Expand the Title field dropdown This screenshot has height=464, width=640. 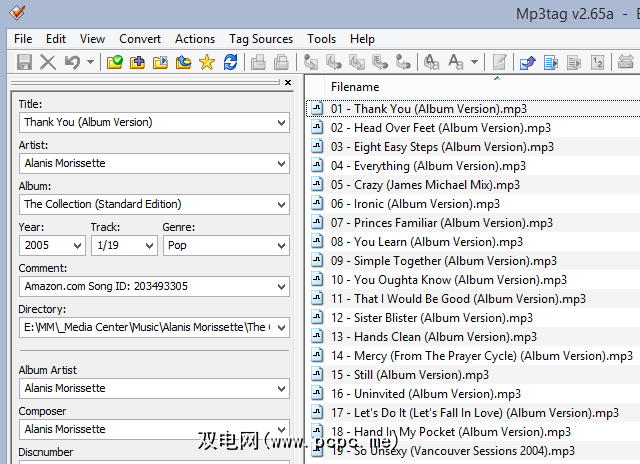pyautogui.click(x=281, y=122)
